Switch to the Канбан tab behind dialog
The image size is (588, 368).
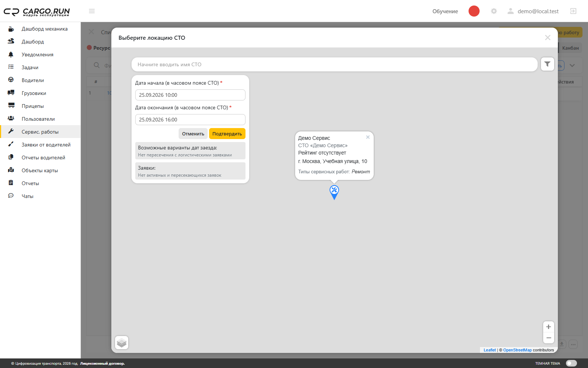tap(570, 48)
